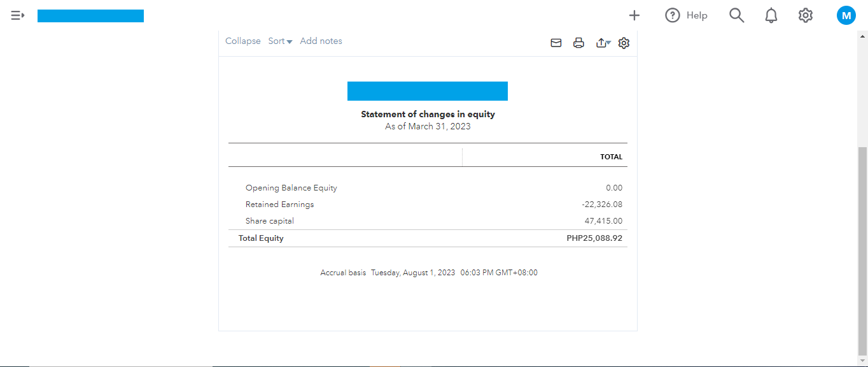Open the top-bar settings gear
The height and width of the screenshot is (367, 868).
806,15
